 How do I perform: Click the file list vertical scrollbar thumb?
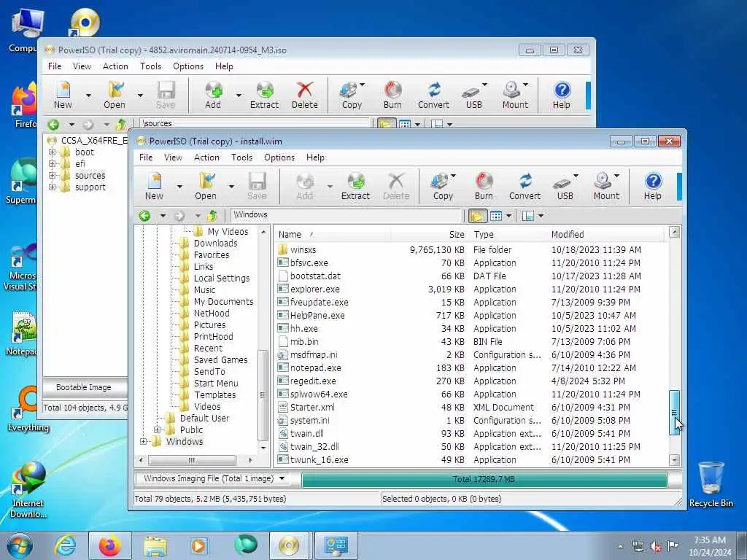pos(674,413)
